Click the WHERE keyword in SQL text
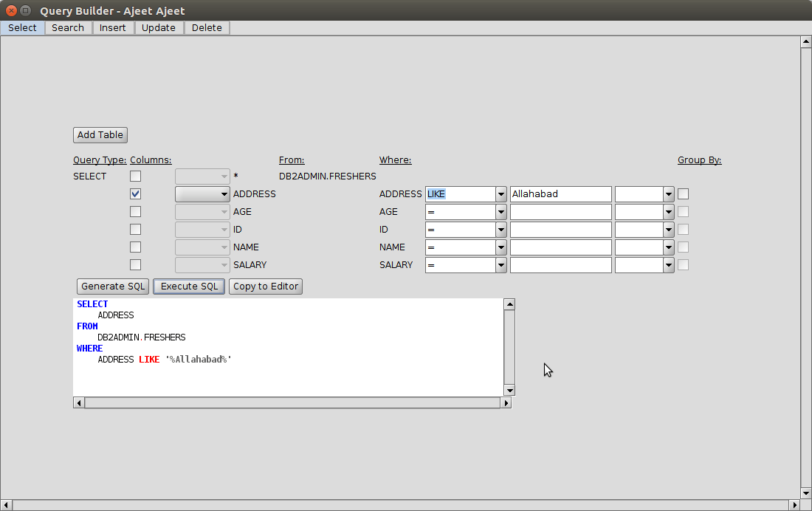This screenshot has width=812, height=511. coord(89,349)
